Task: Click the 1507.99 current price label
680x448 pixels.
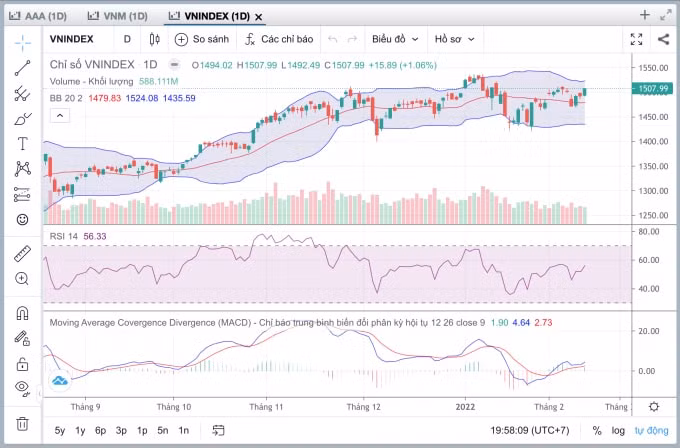Action: tap(653, 89)
